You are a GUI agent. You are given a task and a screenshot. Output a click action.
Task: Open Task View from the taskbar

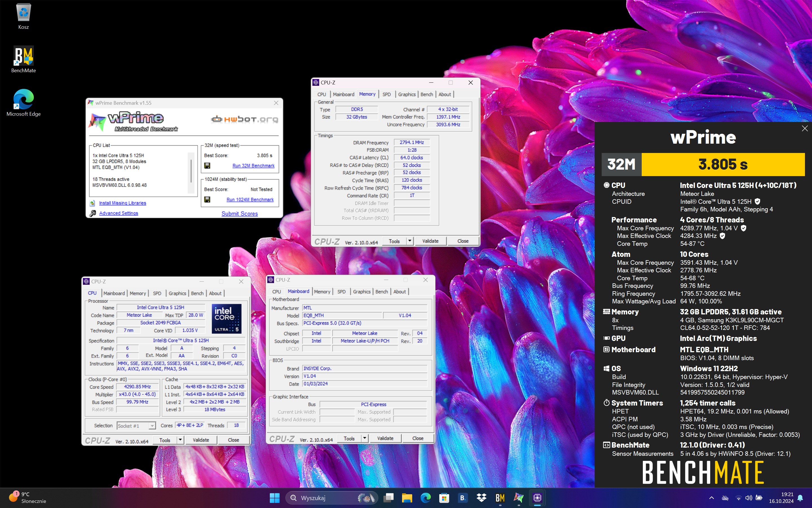388,498
